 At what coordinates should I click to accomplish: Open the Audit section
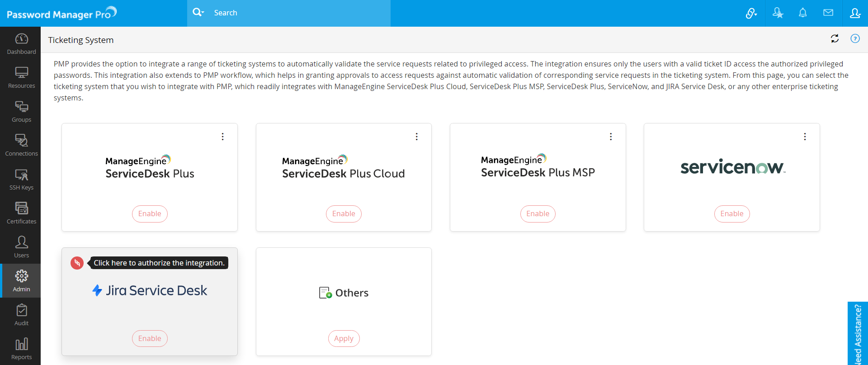[21, 315]
